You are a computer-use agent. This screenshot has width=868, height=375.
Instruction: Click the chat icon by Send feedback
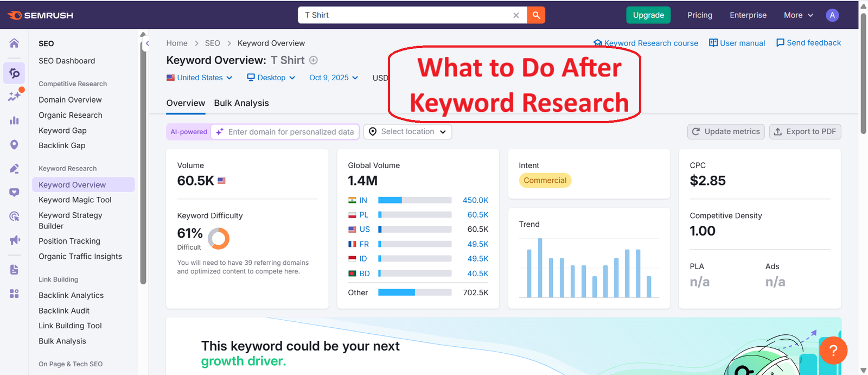[x=780, y=43]
